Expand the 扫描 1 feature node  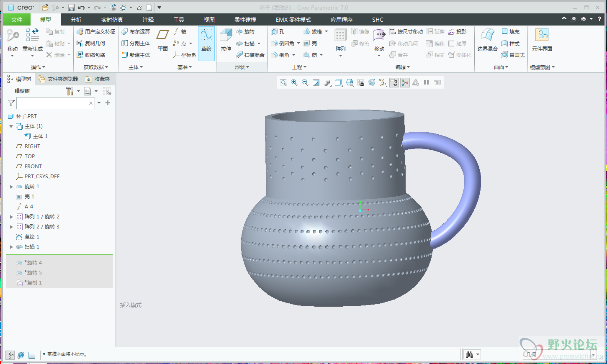11,247
